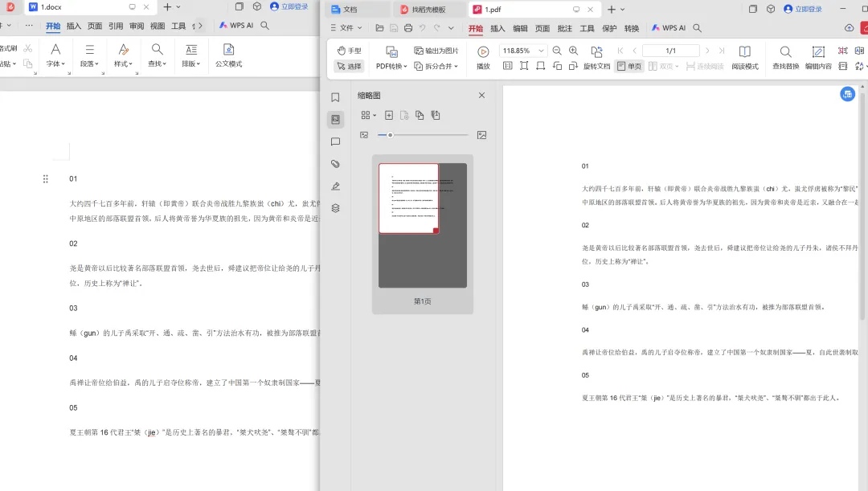Viewport: 868px width, 491px height.
Task: Click the 输出为图片 button
Action: 436,51
